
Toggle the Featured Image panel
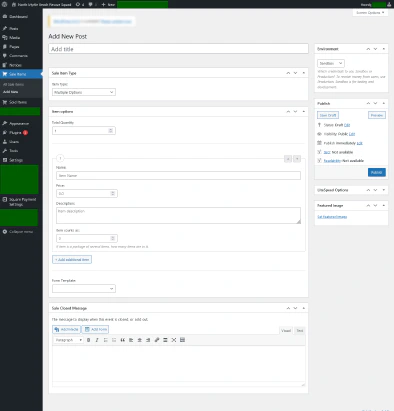384,206
